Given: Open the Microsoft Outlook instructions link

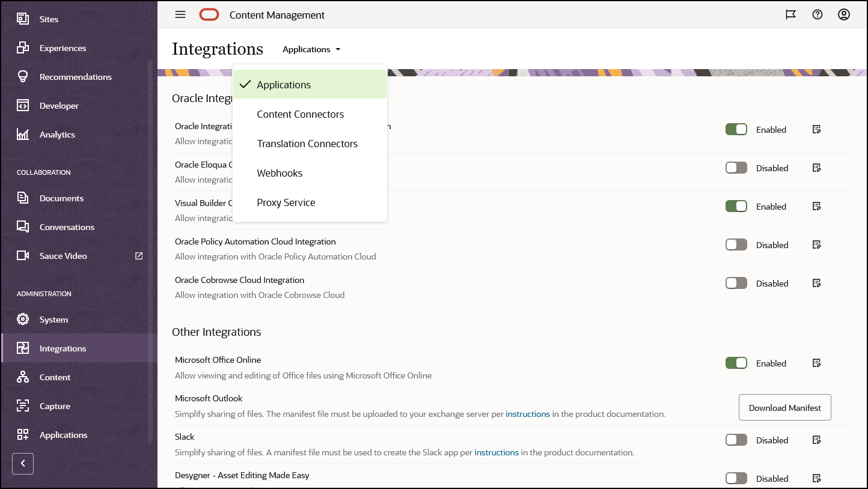Looking at the screenshot, I should coord(527,414).
